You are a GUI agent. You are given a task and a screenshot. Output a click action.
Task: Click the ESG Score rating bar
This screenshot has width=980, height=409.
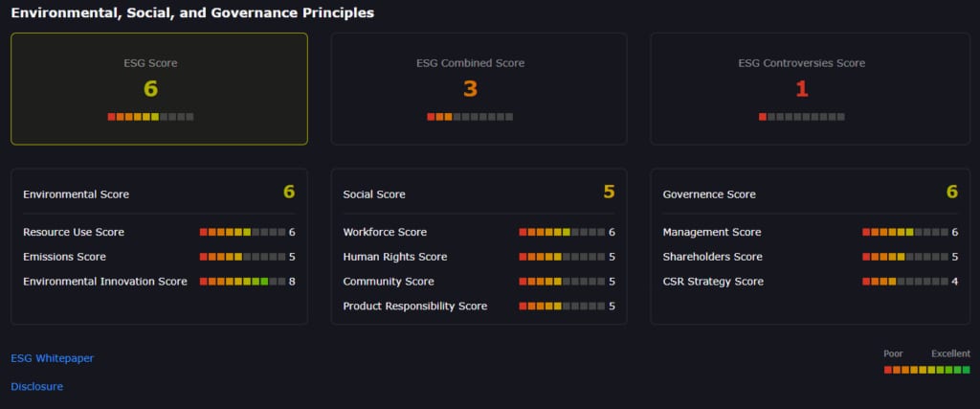[150, 117]
